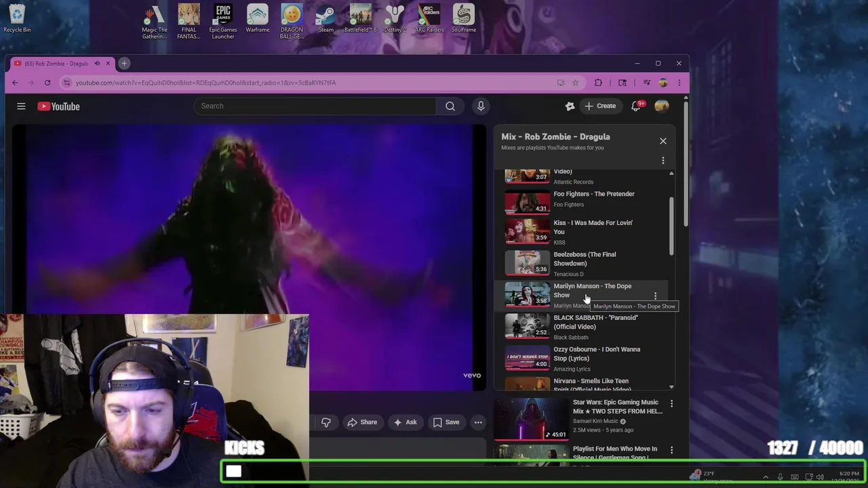Show hidden system tray icons chevron
This screenshot has height=488, width=868.
pos(766,477)
